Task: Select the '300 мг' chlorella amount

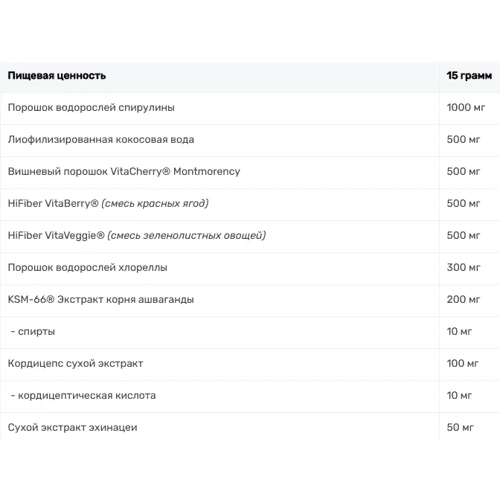Action: tap(463, 267)
